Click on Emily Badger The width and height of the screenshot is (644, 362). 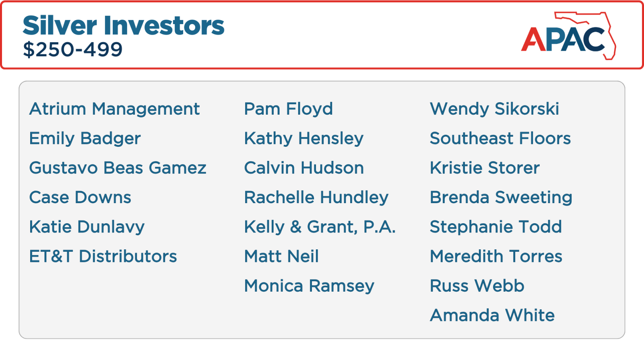[x=85, y=138]
